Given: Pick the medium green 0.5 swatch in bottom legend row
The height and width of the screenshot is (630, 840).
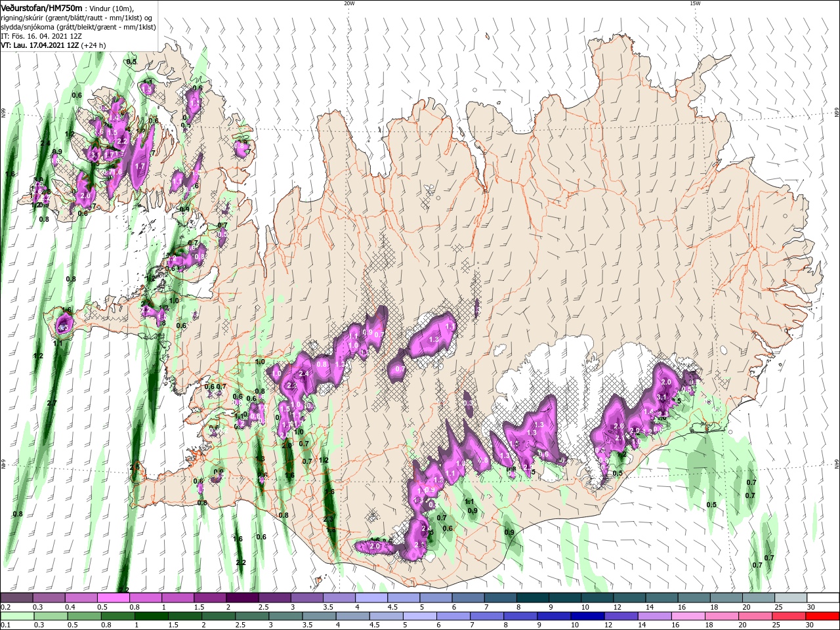Looking at the screenshot, I should click(84, 616).
